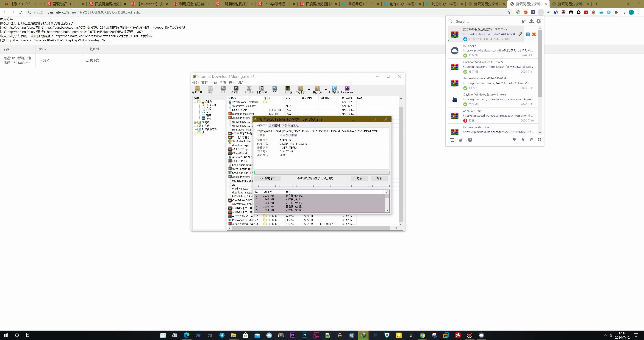Open IDM 计划任务 scheduler icon
The height and width of the screenshot is (340, 644).
pyautogui.click(x=288, y=90)
